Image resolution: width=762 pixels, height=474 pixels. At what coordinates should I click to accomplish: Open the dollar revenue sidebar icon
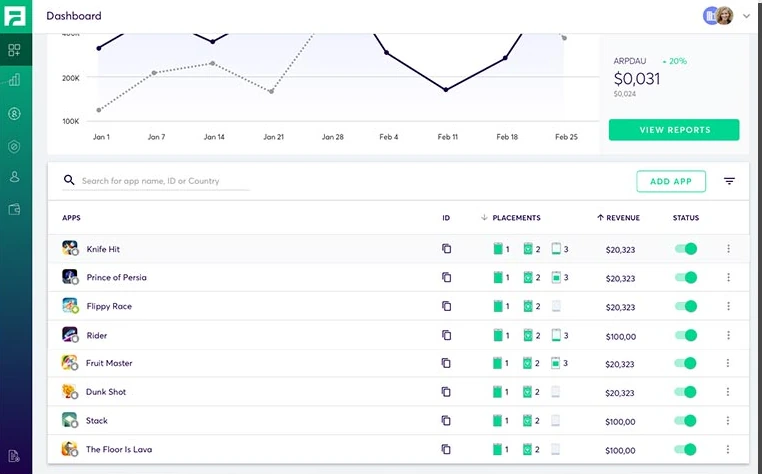15,114
